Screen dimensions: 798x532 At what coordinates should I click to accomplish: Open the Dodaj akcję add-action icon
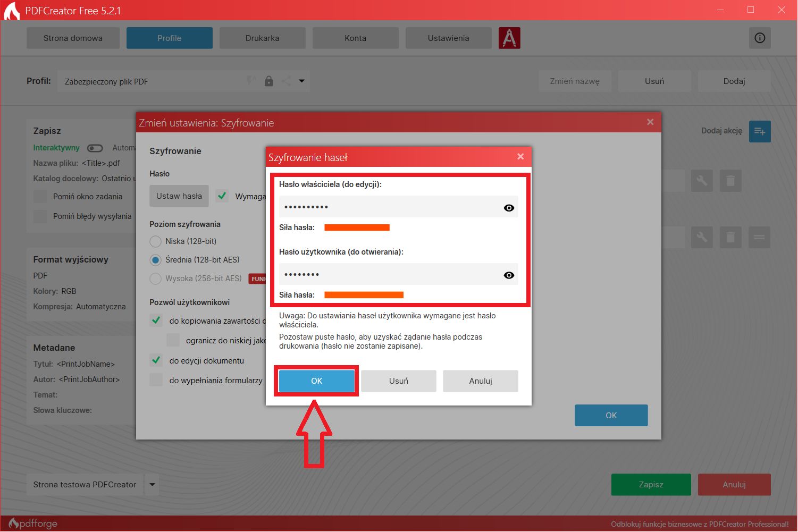(x=760, y=131)
